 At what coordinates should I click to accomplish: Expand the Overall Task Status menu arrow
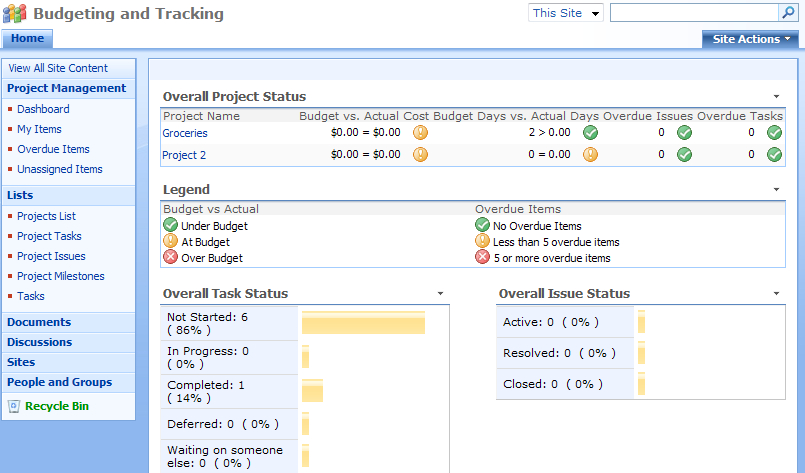point(440,293)
